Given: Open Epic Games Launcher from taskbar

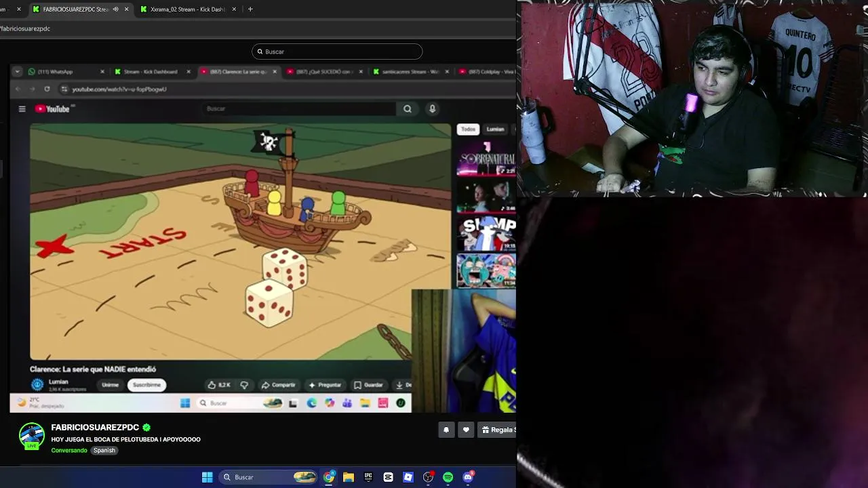Looking at the screenshot, I should pos(368,477).
